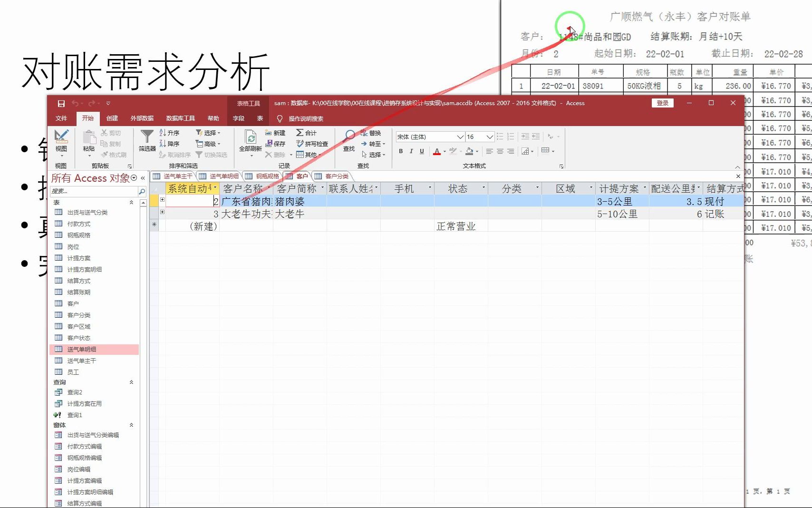Collapse the 表 Tables group in navigation pane
This screenshot has height=508, width=812.
pyautogui.click(x=131, y=203)
